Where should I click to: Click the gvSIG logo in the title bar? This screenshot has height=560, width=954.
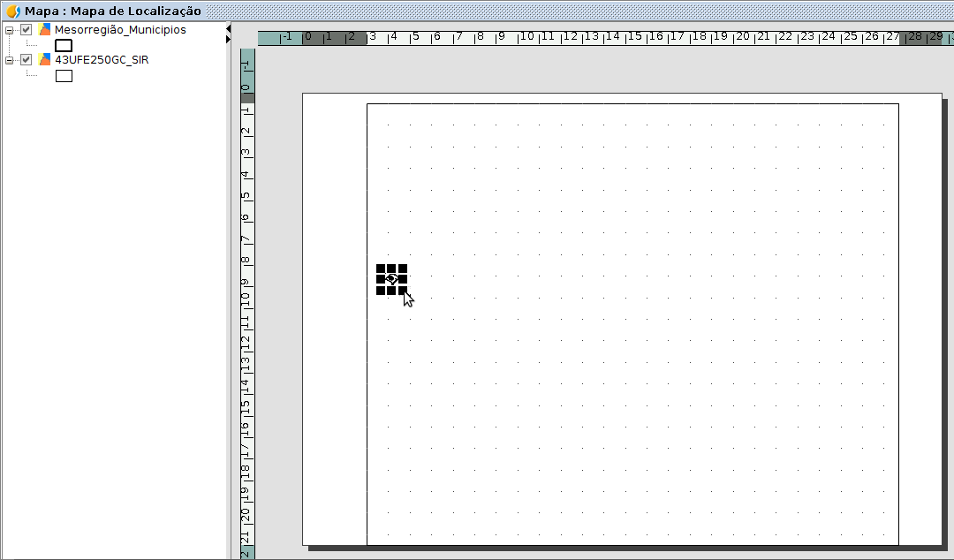(x=13, y=11)
